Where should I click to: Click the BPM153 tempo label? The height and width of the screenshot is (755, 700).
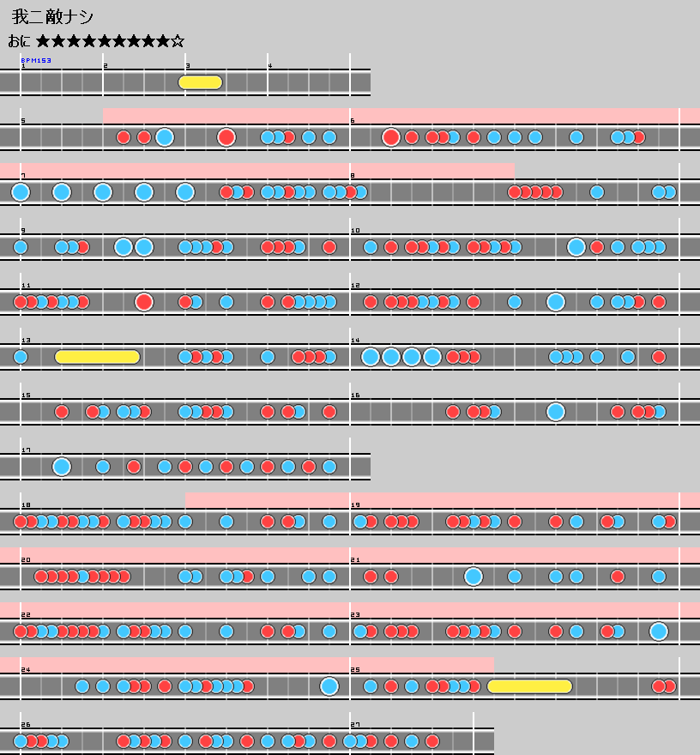(x=36, y=61)
